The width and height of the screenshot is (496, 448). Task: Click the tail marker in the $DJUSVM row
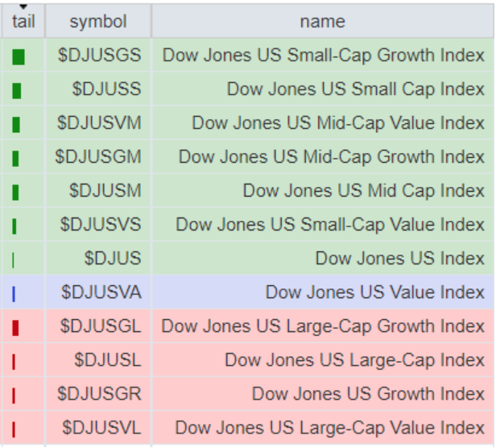click(17, 125)
